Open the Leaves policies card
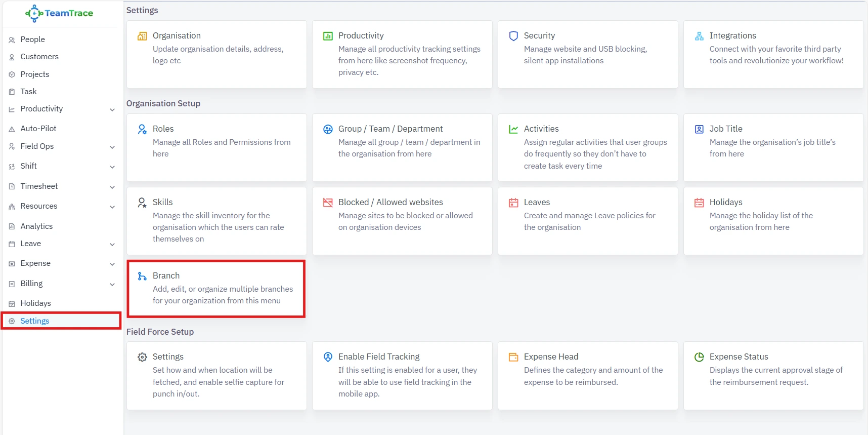Screen dimensions: 868x435 pyautogui.click(x=588, y=221)
